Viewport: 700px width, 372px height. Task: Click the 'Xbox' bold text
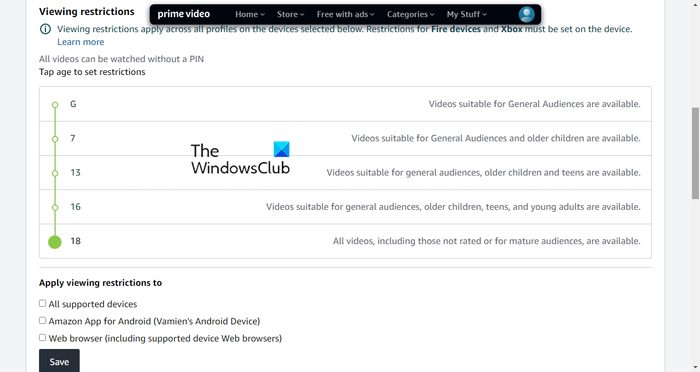(512, 29)
